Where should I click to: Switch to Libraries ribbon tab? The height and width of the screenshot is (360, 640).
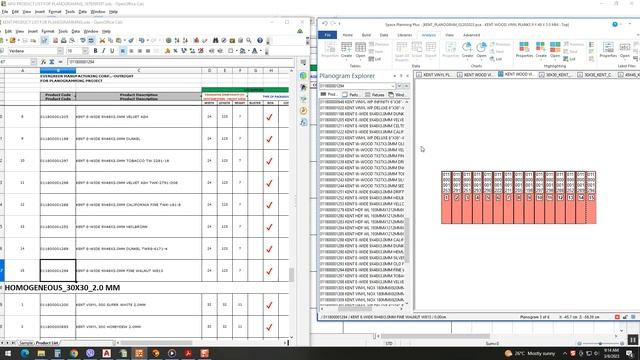pos(404,35)
